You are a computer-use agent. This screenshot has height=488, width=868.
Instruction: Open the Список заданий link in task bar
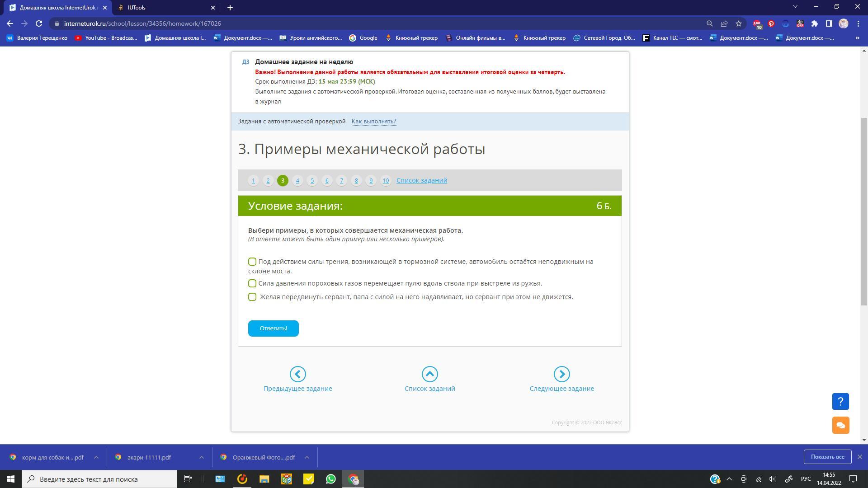[422, 180]
